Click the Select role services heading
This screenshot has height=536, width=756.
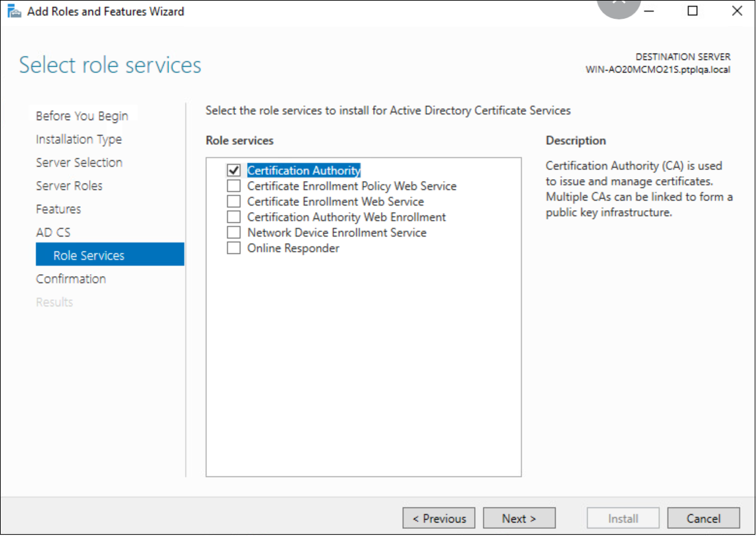point(110,65)
